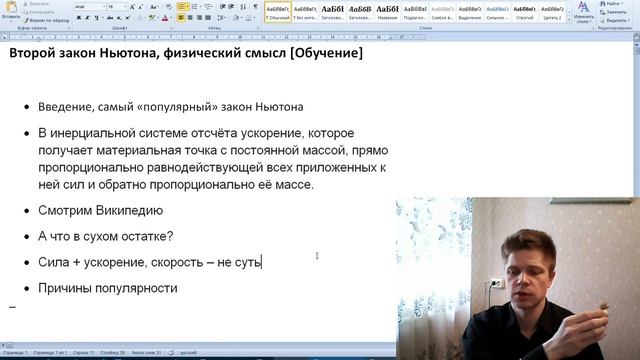Open Change Styles (Изменить стили) menu
This screenshot has height=360, width=640.
coord(583,12)
